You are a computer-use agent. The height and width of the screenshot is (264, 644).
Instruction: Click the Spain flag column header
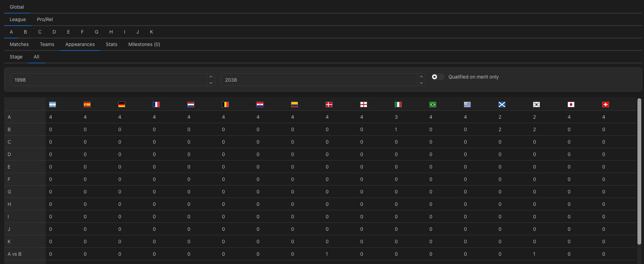tap(87, 104)
